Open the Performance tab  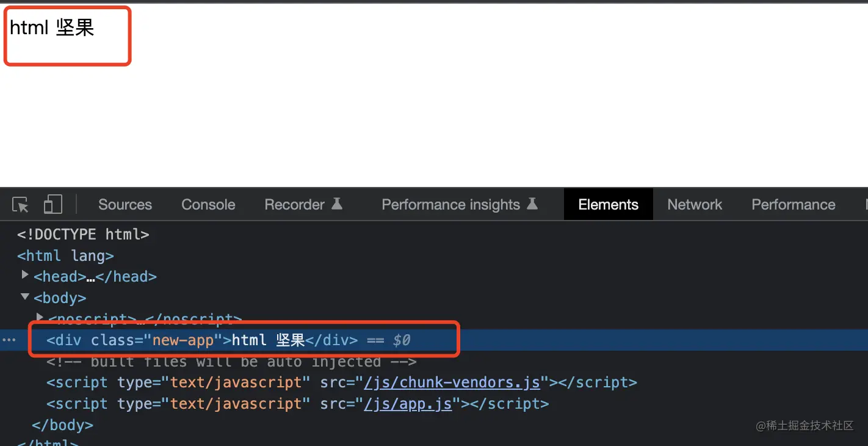794,205
